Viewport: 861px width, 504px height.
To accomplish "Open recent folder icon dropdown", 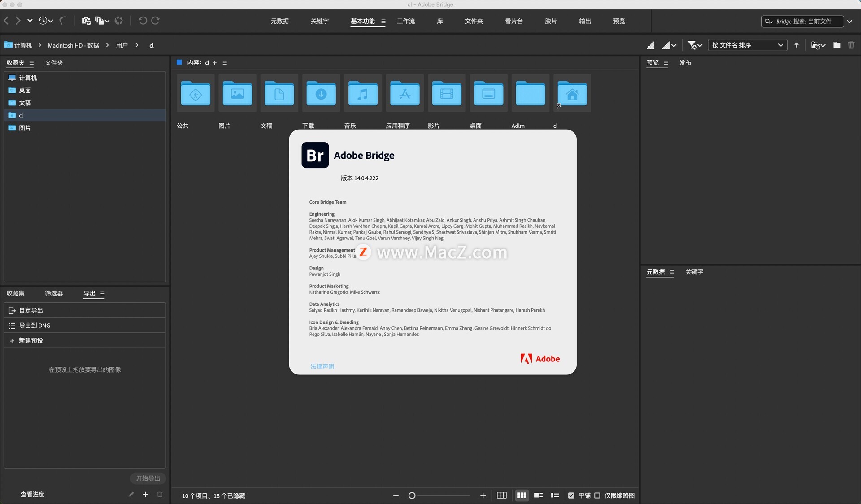I will point(818,45).
